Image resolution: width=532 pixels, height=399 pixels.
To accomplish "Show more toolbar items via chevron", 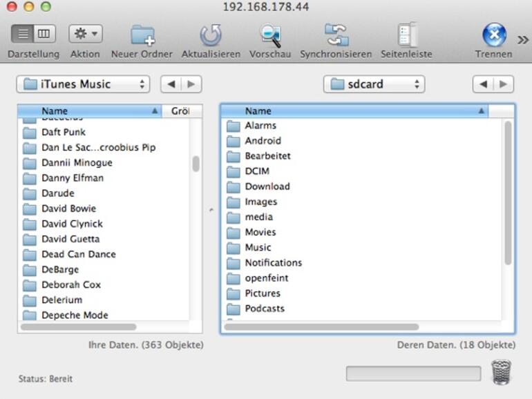I will click(523, 40).
